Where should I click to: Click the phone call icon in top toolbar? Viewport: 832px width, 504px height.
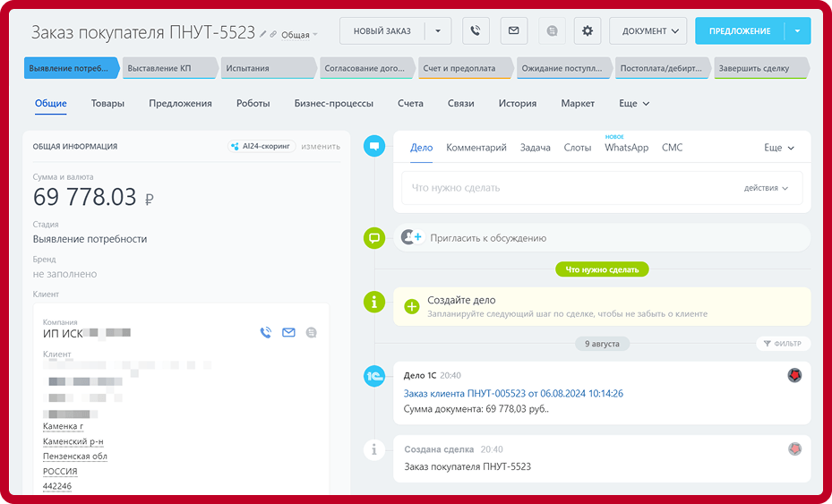476,30
